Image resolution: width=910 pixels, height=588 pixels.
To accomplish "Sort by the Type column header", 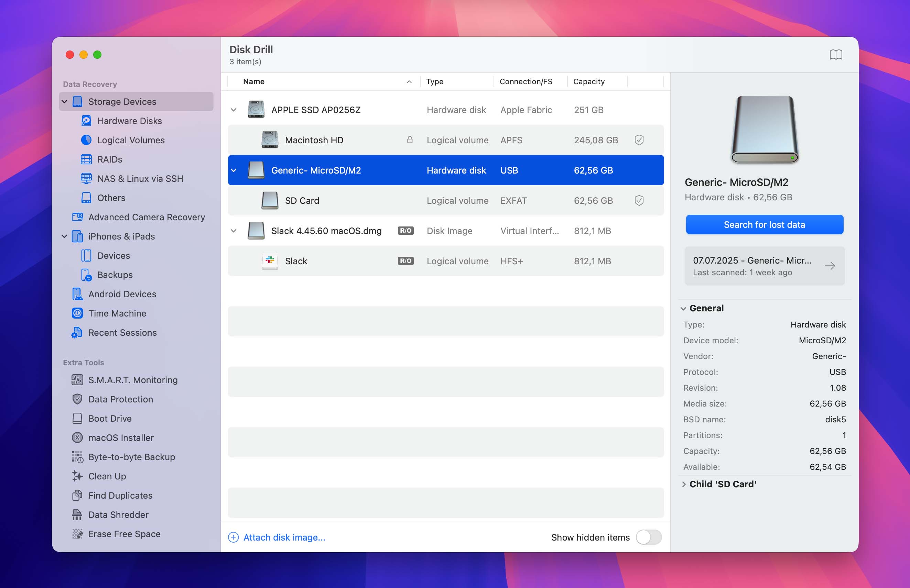I will pos(457,82).
